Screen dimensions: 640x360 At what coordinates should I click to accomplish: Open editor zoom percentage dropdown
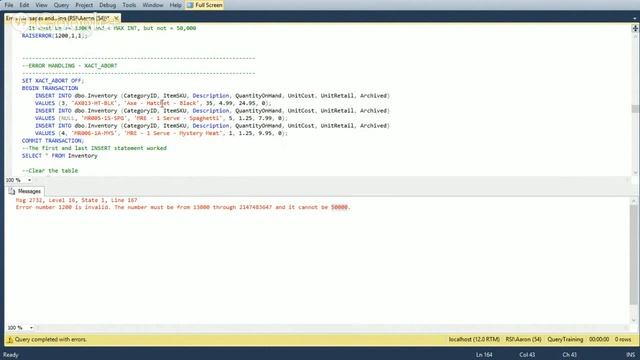[29, 180]
